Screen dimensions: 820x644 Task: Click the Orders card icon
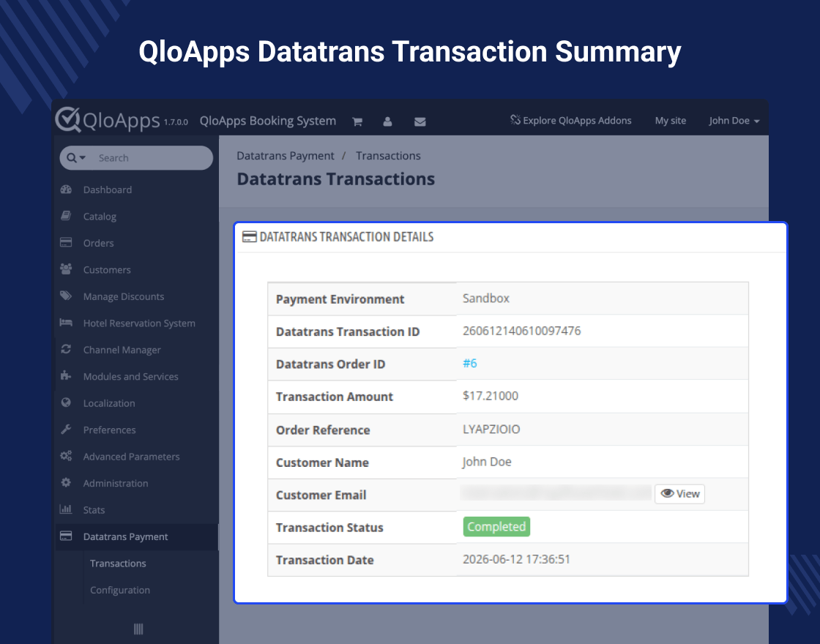66,242
